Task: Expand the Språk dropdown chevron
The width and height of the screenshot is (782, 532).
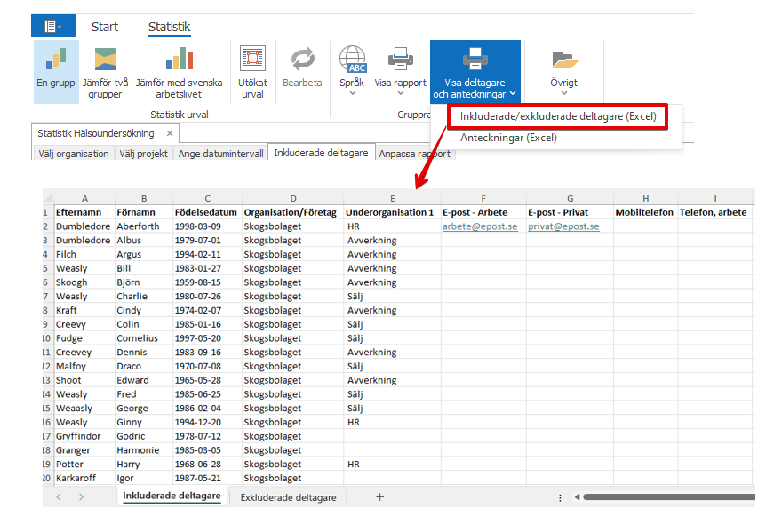Action: (x=353, y=93)
